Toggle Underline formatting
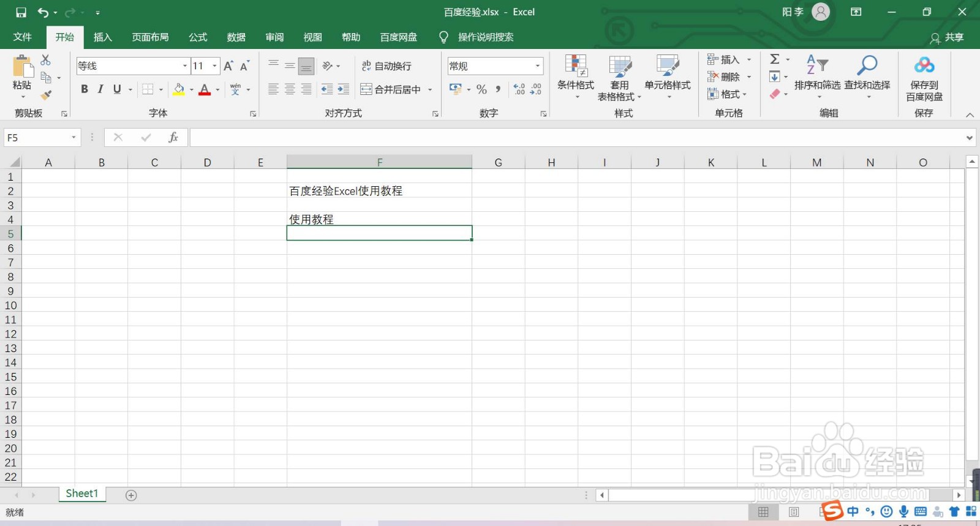 point(117,89)
